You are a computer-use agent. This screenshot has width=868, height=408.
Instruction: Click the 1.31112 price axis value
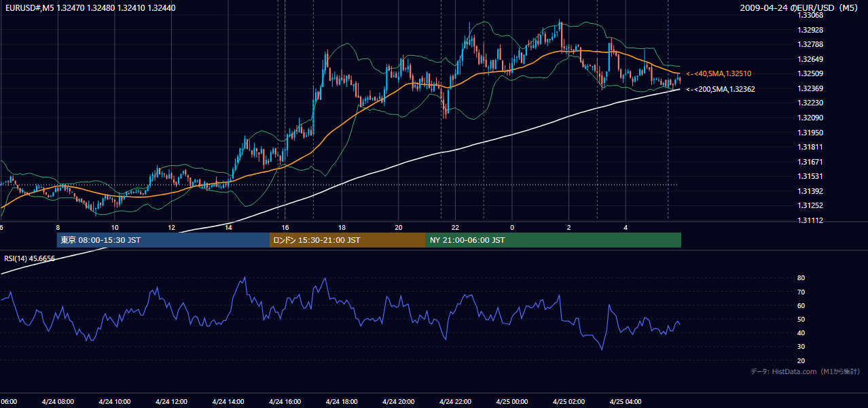[x=810, y=220]
